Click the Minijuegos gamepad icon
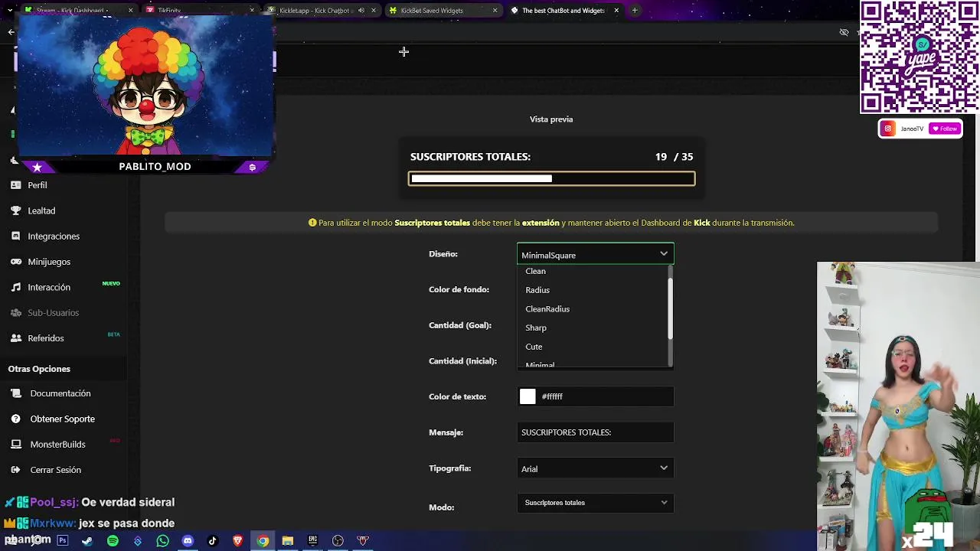Viewport: 980px width, 551px height. (x=15, y=262)
